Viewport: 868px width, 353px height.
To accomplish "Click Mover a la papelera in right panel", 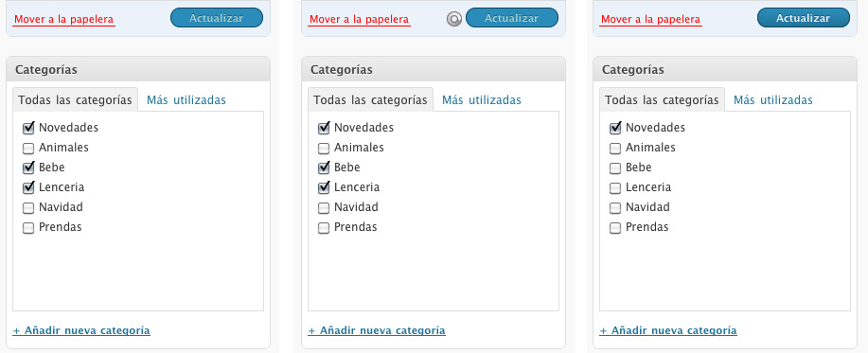I will pos(650,19).
